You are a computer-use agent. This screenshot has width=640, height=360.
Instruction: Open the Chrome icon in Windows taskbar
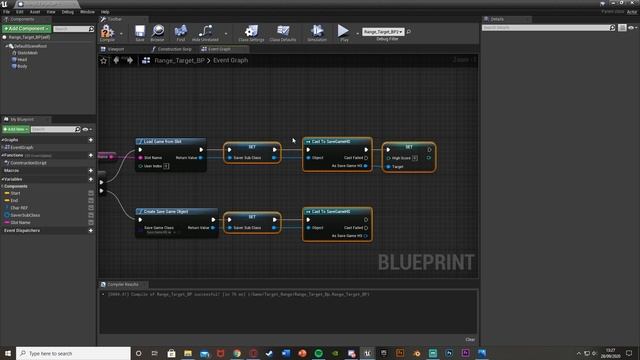(237, 353)
